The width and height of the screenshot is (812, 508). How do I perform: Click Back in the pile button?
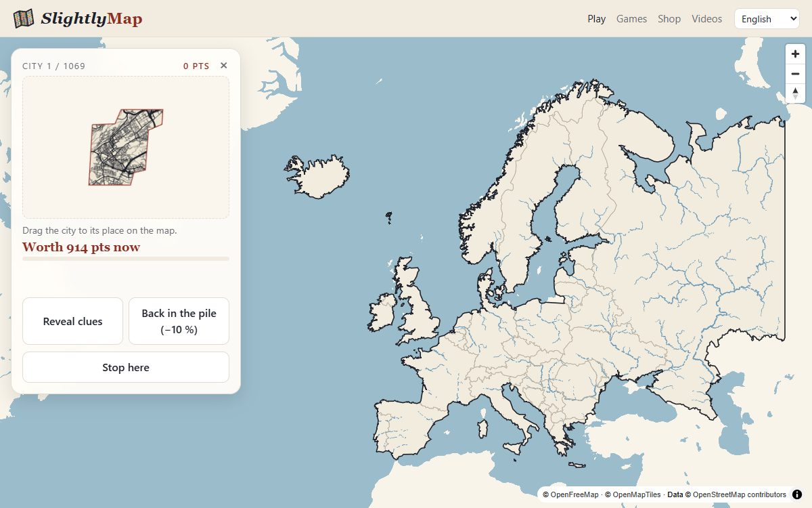click(179, 321)
